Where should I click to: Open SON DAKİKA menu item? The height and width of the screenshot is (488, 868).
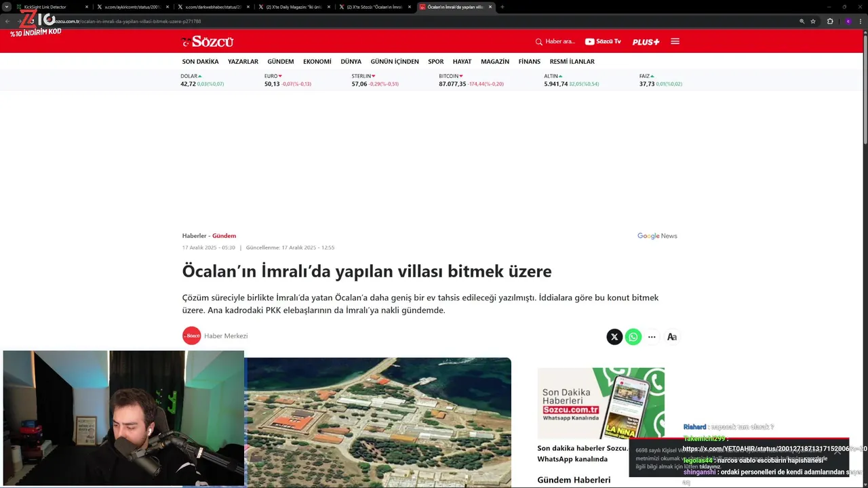click(200, 62)
